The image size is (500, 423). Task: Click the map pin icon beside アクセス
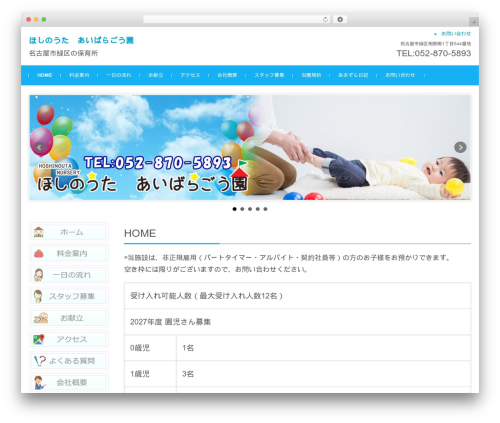click(x=39, y=339)
